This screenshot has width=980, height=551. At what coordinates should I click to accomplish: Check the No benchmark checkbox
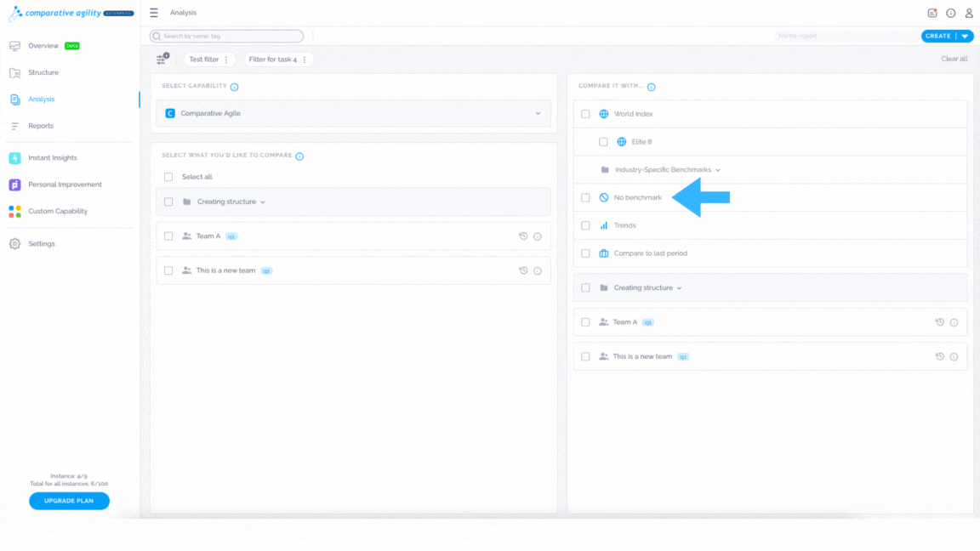tap(585, 197)
